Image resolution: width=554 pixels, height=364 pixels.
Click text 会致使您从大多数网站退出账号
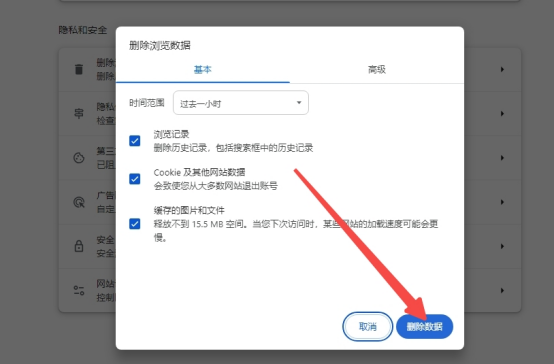click(x=216, y=186)
